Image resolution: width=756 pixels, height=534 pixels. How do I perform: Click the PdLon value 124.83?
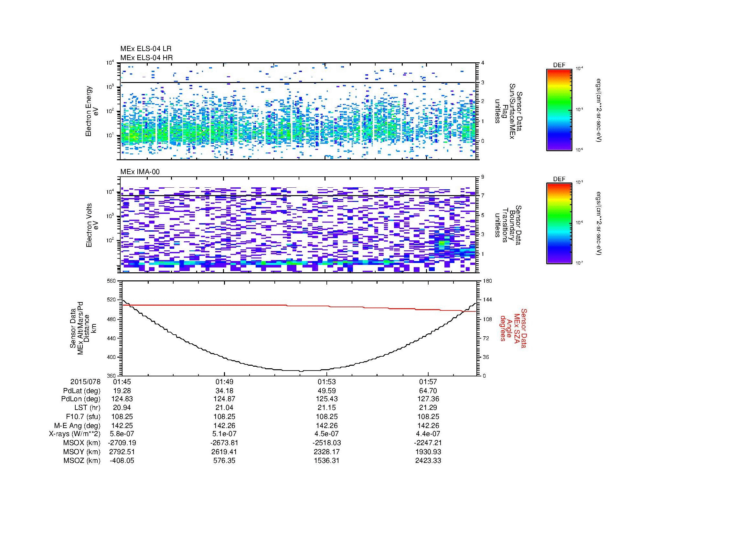click(x=122, y=399)
